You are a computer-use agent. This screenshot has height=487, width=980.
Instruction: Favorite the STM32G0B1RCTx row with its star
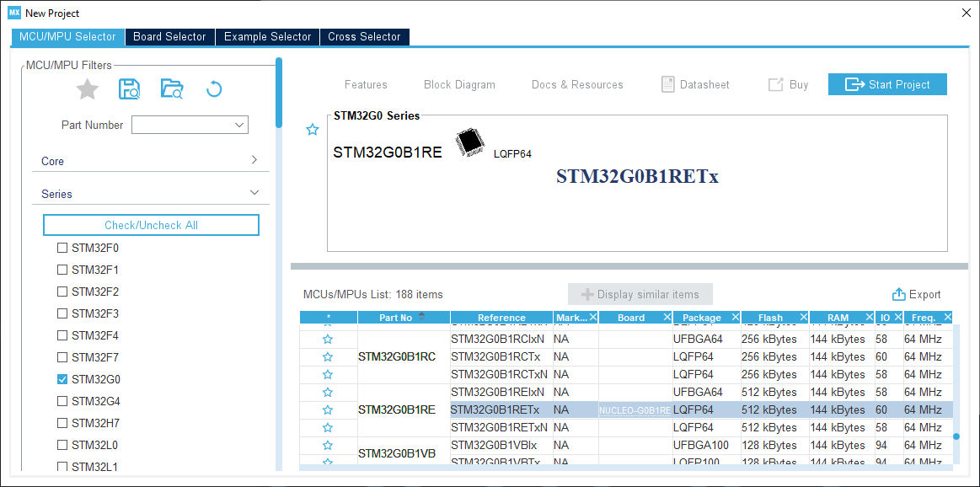328,357
